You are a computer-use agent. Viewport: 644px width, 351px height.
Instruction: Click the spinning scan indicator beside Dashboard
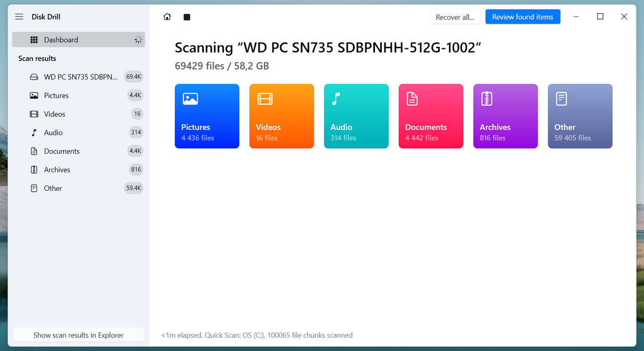point(138,40)
